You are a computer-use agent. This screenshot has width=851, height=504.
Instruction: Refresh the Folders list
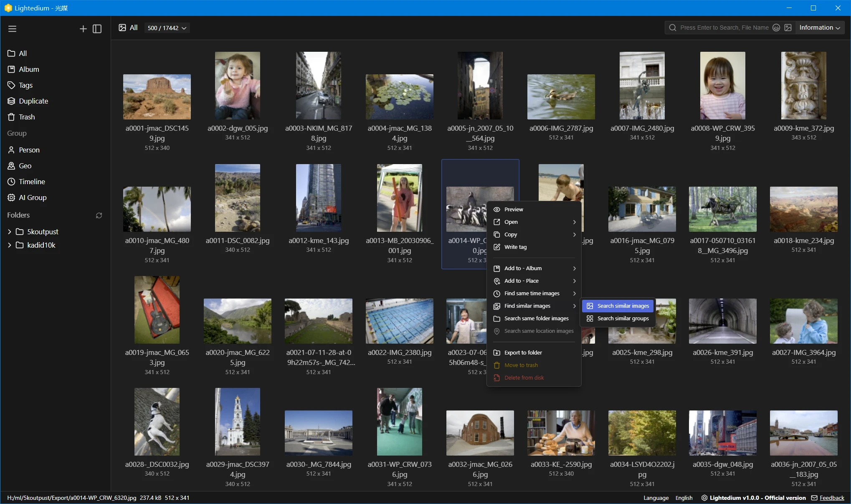[x=99, y=215]
